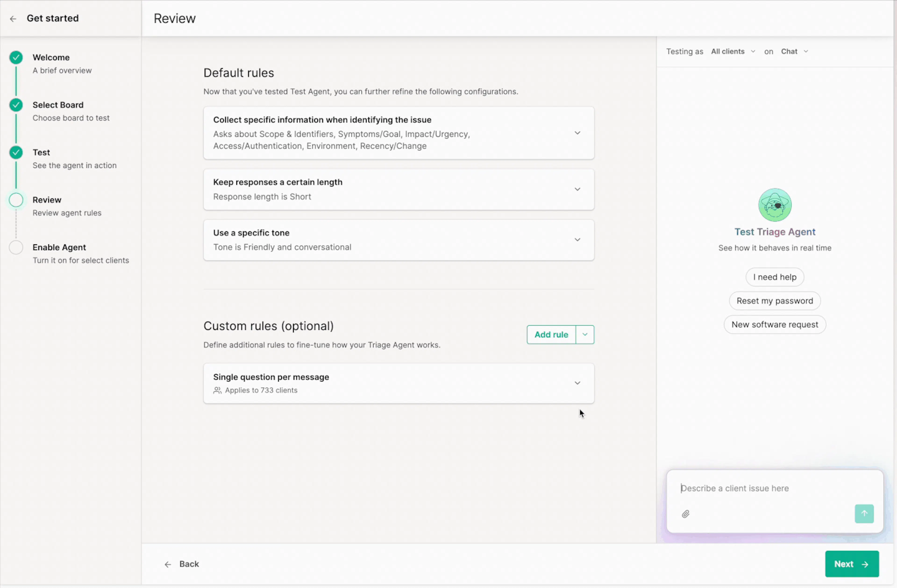Click the Test step green checkmark
This screenshot has width=897, height=588.
tap(16, 152)
